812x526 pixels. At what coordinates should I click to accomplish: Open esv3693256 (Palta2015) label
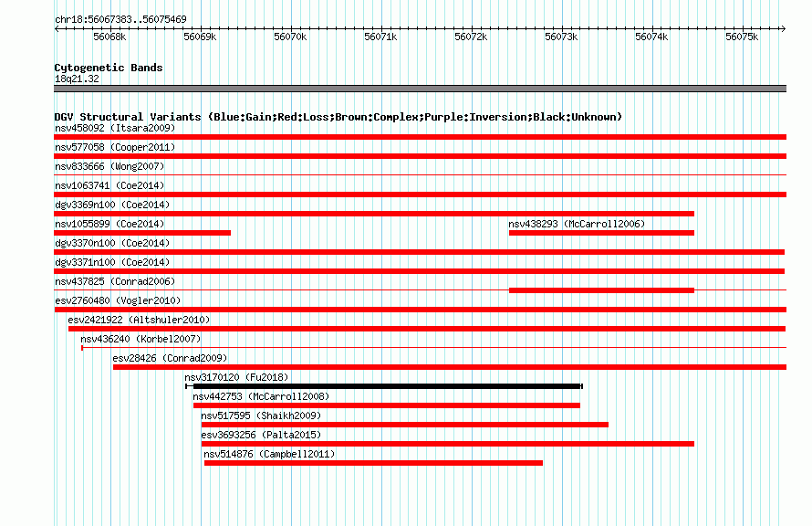click(x=261, y=435)
